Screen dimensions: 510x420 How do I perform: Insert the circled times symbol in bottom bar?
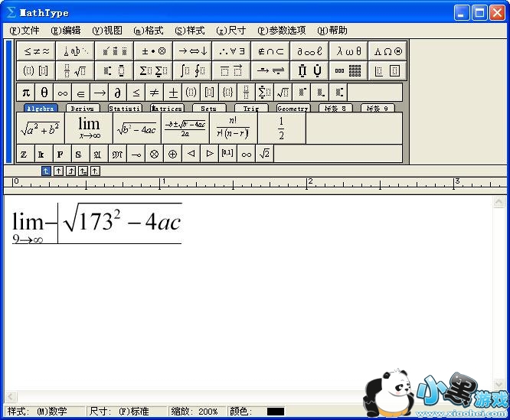pos(155,154)
